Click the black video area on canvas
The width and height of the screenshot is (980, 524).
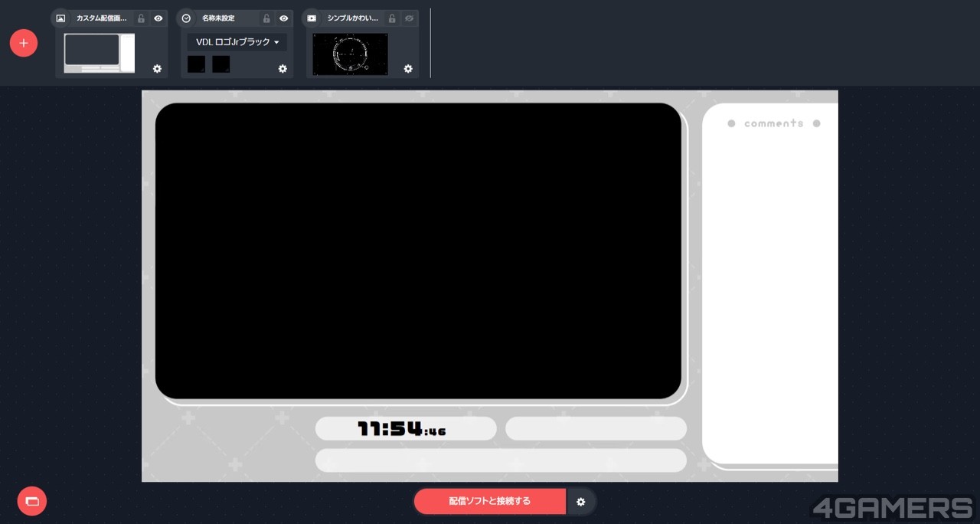pos(418,251)
